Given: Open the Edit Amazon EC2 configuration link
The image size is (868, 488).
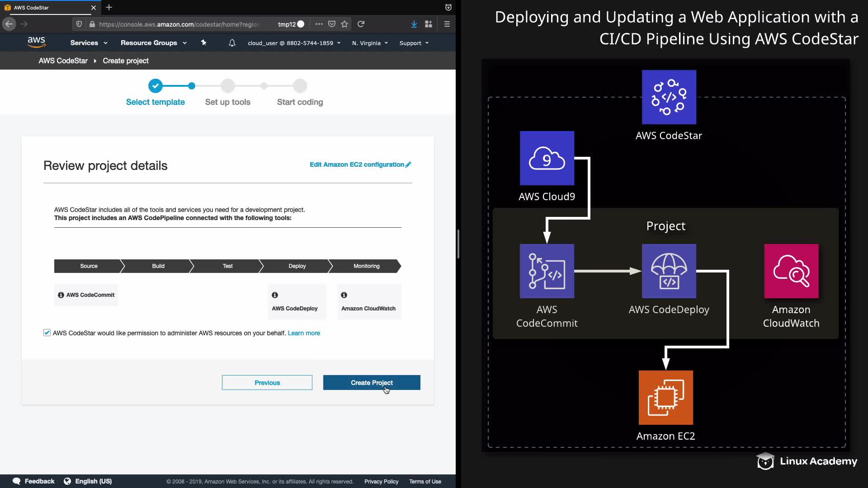Looking at the screenshot, I should click(x=360, y=164).
